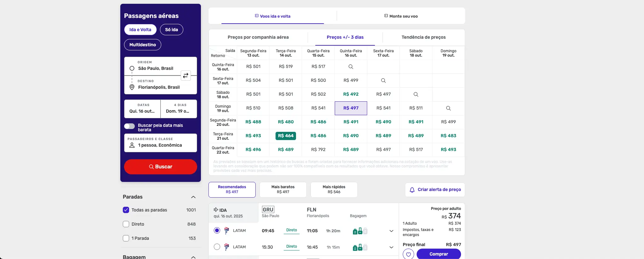Viewport: 644px width, 259px height.
Task: Expand details of 09:45 LATAM flight
Action: pyautogui.click(x=391, y=231)
